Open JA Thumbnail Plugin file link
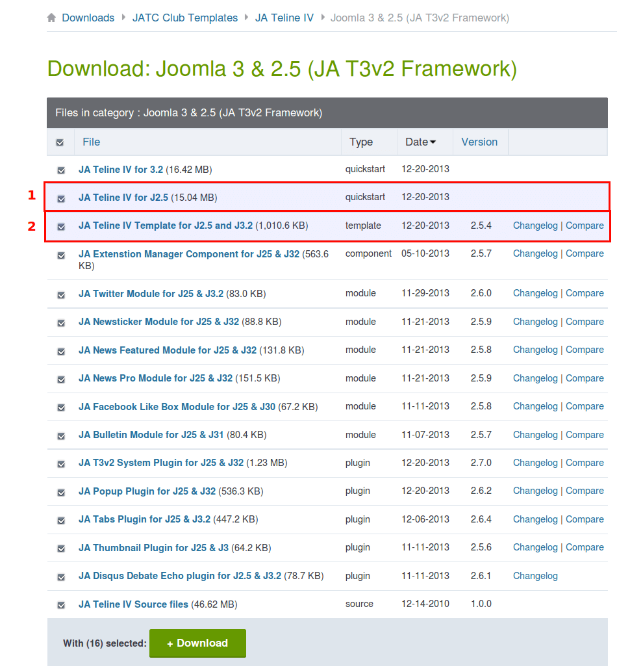Screen dimensions: 617x672 click(153, 548)
